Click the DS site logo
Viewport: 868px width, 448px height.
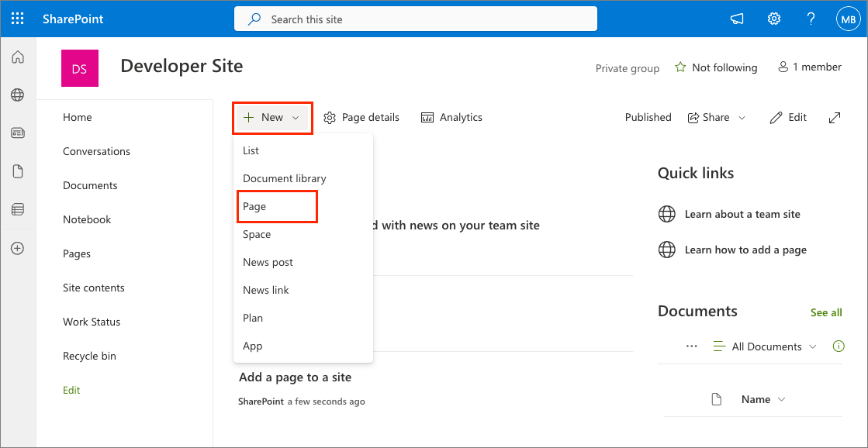pos(80,68)
